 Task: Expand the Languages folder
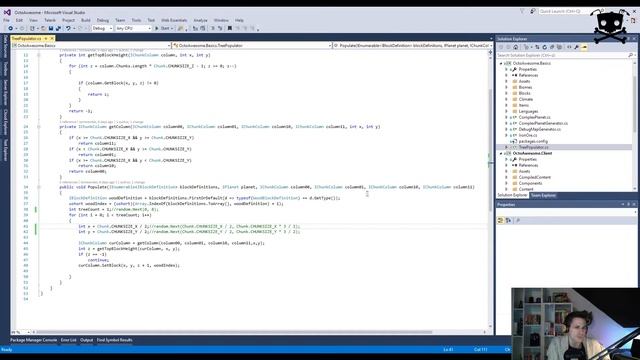(507, 111)
